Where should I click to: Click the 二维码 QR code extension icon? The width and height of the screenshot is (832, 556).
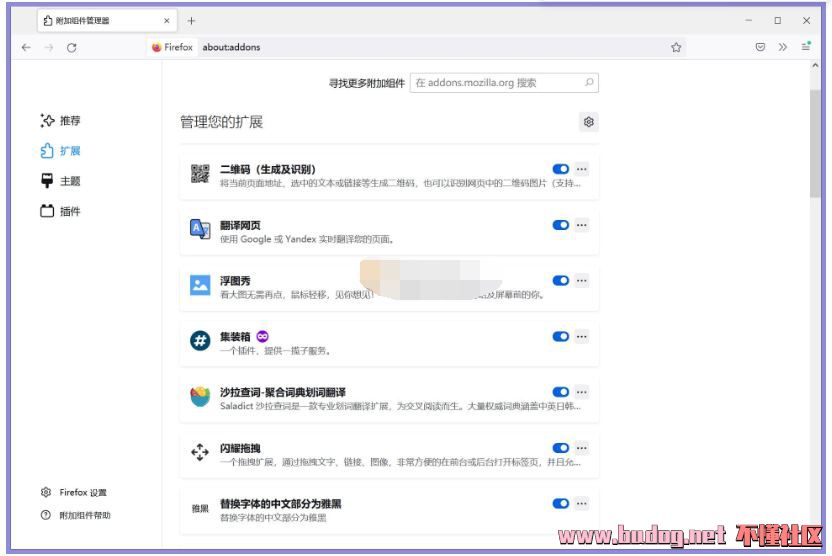click(x=200, y=173)
